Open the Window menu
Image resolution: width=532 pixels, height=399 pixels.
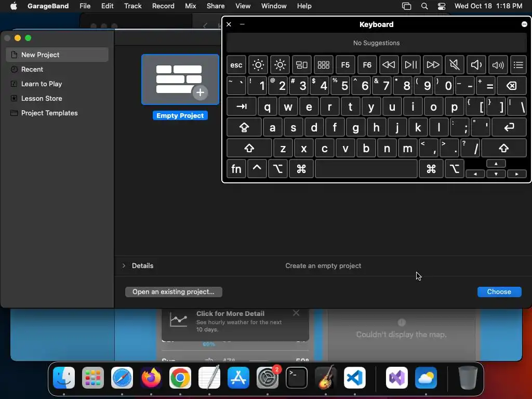pos(274,6)
